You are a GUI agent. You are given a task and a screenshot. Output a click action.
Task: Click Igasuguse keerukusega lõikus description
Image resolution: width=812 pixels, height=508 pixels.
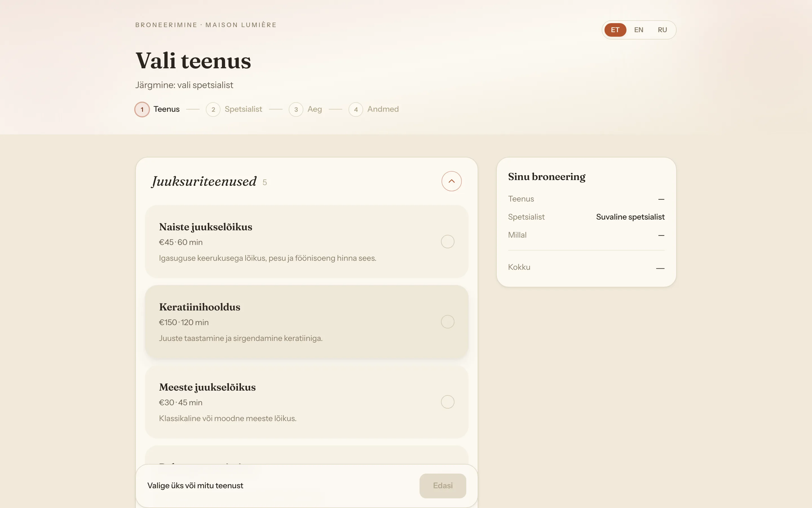pyautogui.click(x=267, y=258)
